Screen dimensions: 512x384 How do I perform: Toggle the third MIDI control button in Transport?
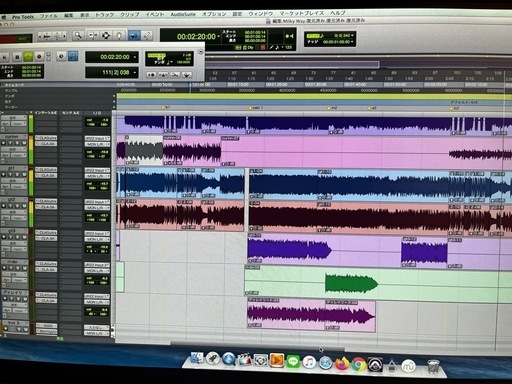[175, 75]
